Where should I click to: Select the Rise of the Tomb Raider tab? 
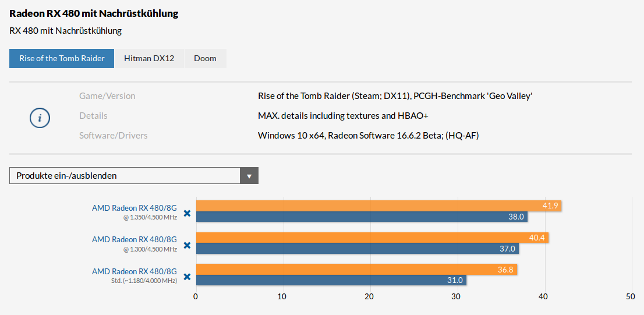62,58
